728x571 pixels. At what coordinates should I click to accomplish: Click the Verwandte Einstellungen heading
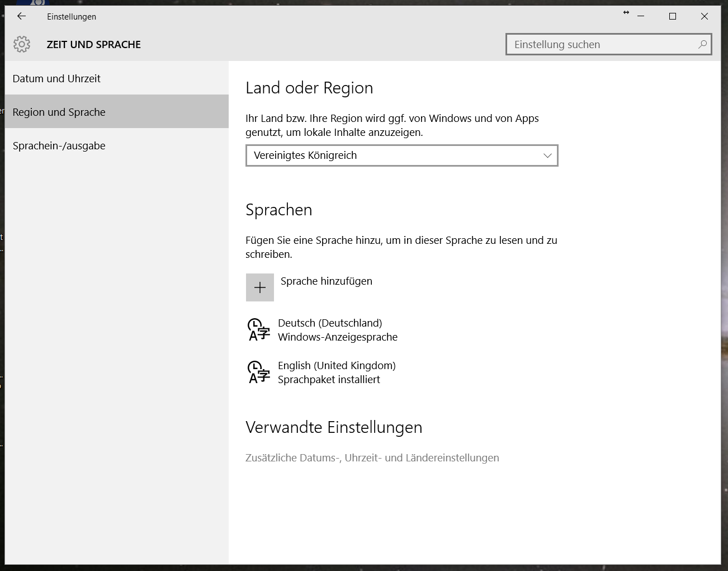click(334, 427)
